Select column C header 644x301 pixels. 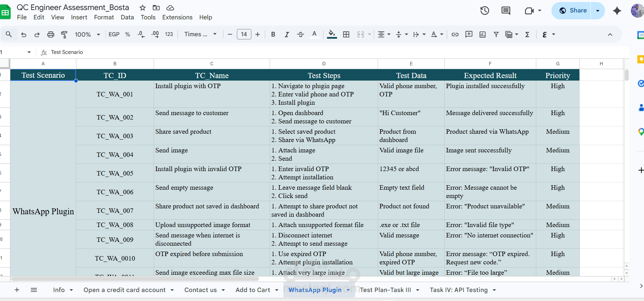[x=212, y=64]
